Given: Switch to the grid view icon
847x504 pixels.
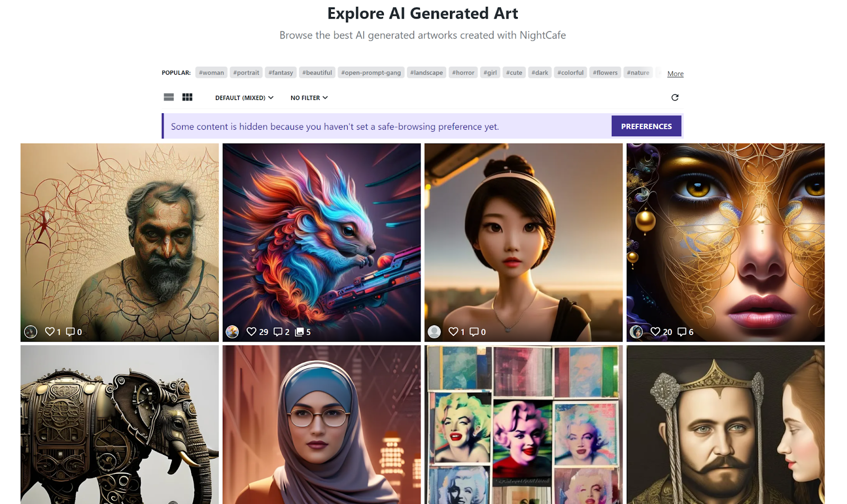Looking at the screenshot, I should click(x=187, y=97).
